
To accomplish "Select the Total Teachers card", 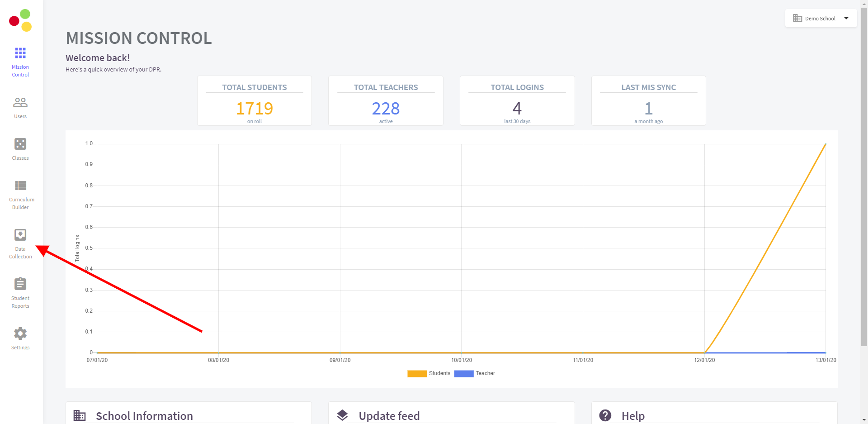I will [x=386, y=101].
